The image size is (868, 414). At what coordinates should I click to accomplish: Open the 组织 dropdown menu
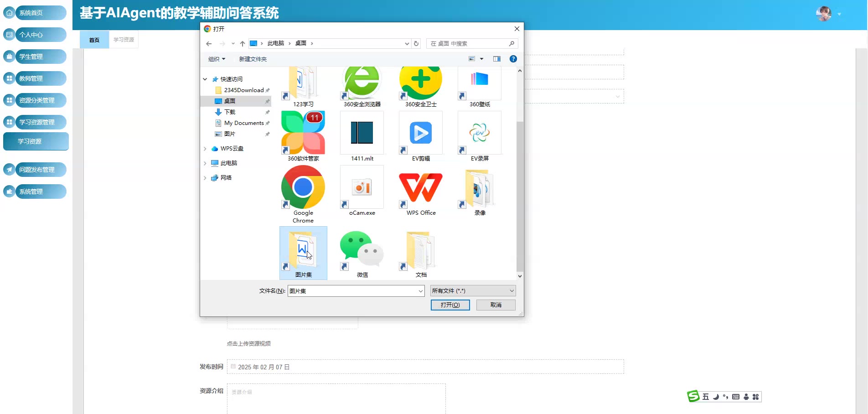(x=217, y=59)
